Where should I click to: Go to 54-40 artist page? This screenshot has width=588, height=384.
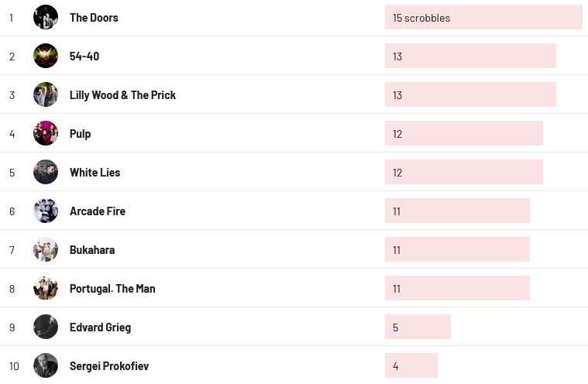coord(84,57)
